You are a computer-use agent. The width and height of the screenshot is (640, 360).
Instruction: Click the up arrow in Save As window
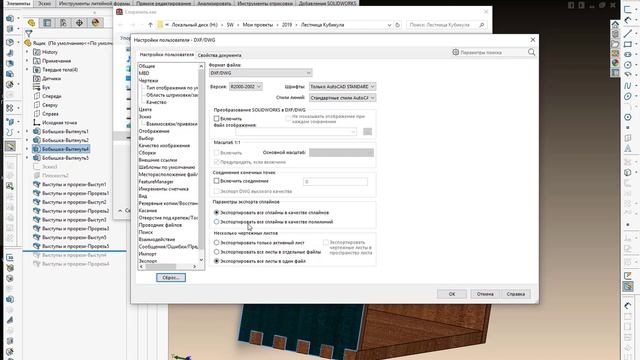point(150,25)
